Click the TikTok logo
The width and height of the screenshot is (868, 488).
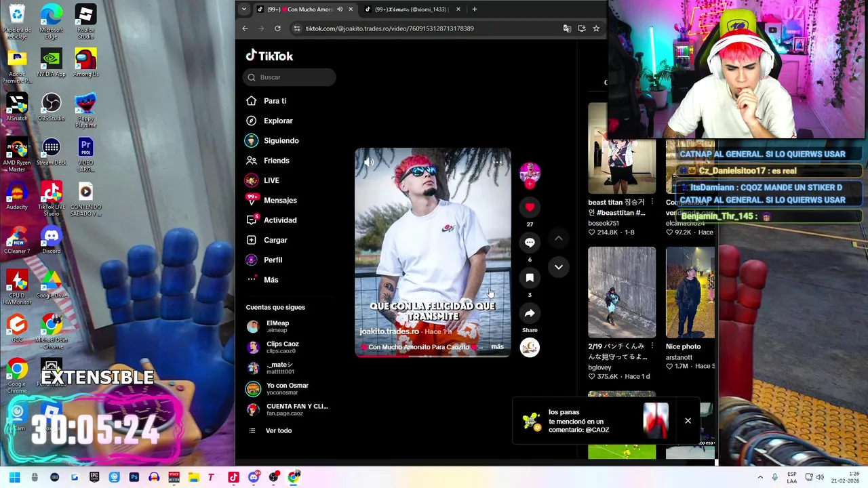pos(269,56)
